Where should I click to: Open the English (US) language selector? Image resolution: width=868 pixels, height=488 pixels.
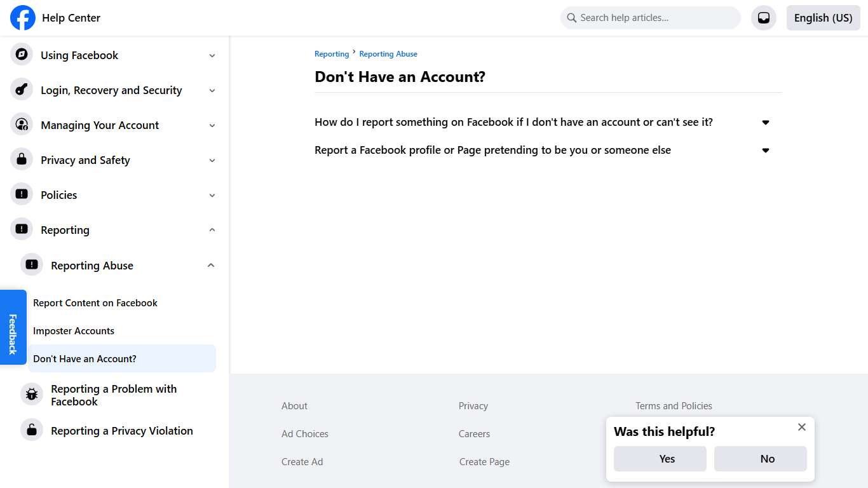pos(823,17)
